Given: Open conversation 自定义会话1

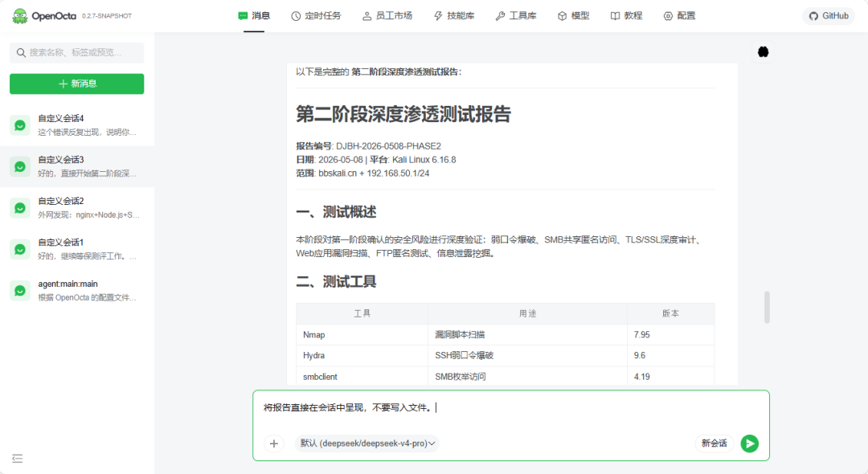Looking at the screenshot, I should (x=77, y=249).
